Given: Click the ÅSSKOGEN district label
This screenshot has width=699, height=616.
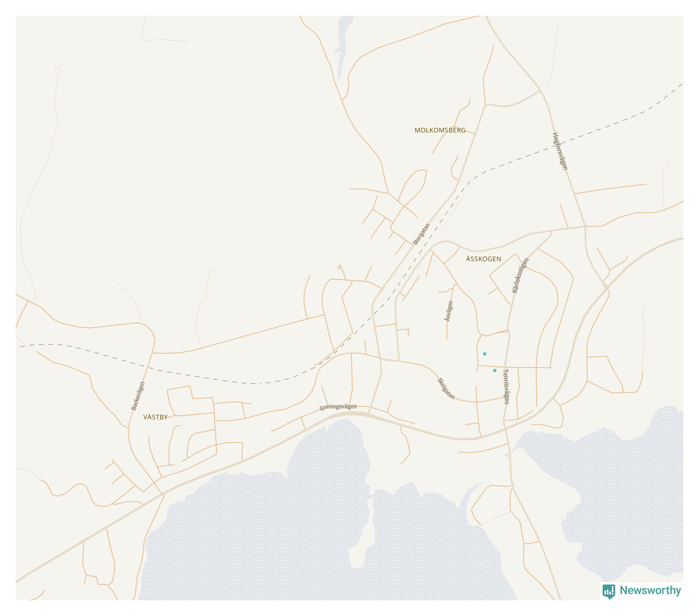Looking at the screenshot, I should point(484,259).
